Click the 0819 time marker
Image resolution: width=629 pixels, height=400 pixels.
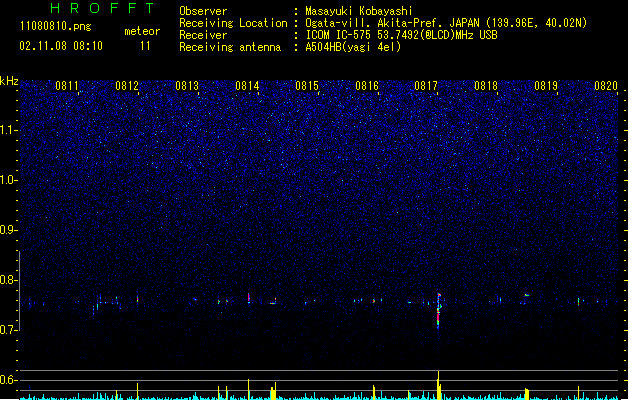[546, 86]
